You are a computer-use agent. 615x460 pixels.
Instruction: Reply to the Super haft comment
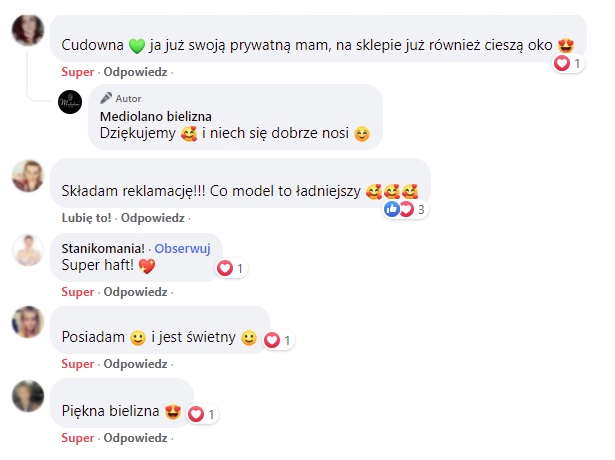coord(136,292)
